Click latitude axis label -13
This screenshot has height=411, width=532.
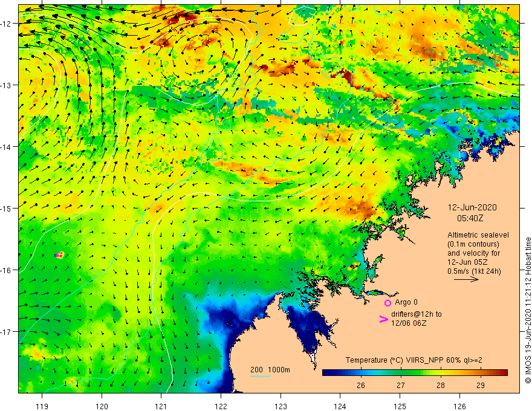[x=7, y=85]
